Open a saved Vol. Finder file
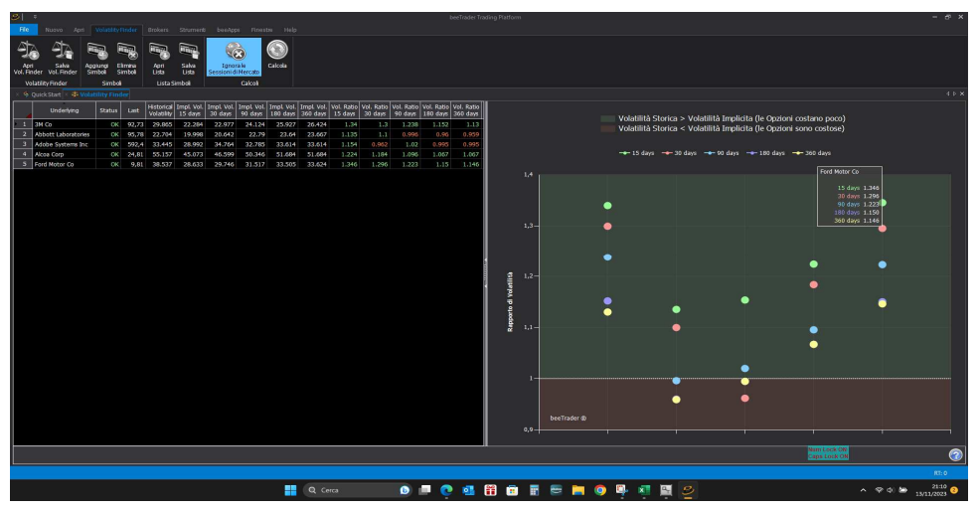The width and height of the screenshot is (980, 511). click(28, 58)
